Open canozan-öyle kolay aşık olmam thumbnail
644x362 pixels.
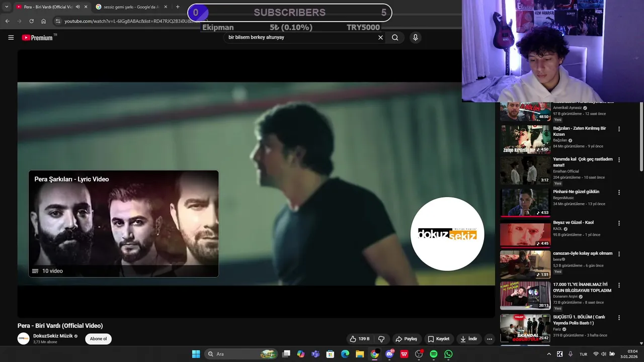525,264
